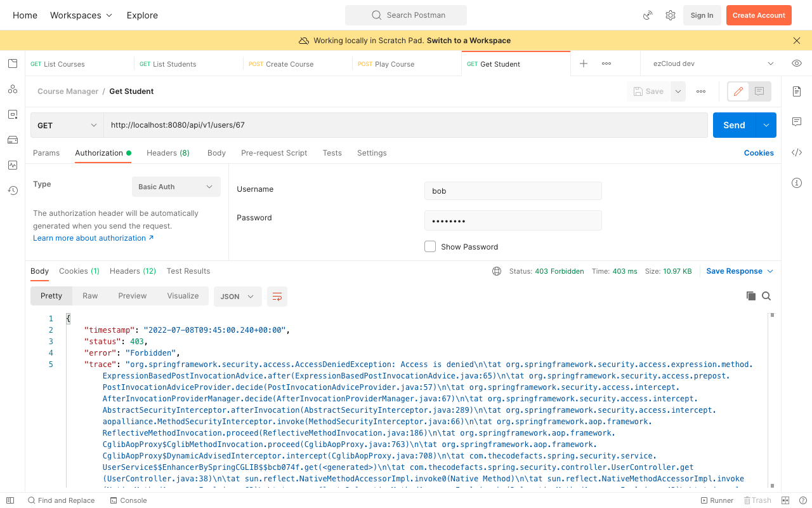The height and width of the screenshot is (508, 812).
Task: Click the environment quick look eye icon
Action: coord(797,63)
